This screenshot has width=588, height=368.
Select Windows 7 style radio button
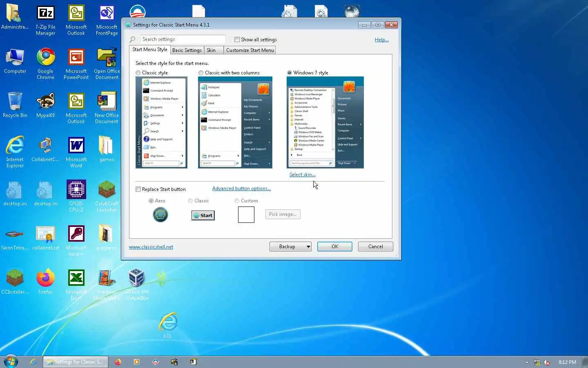(x=290, y=73)
